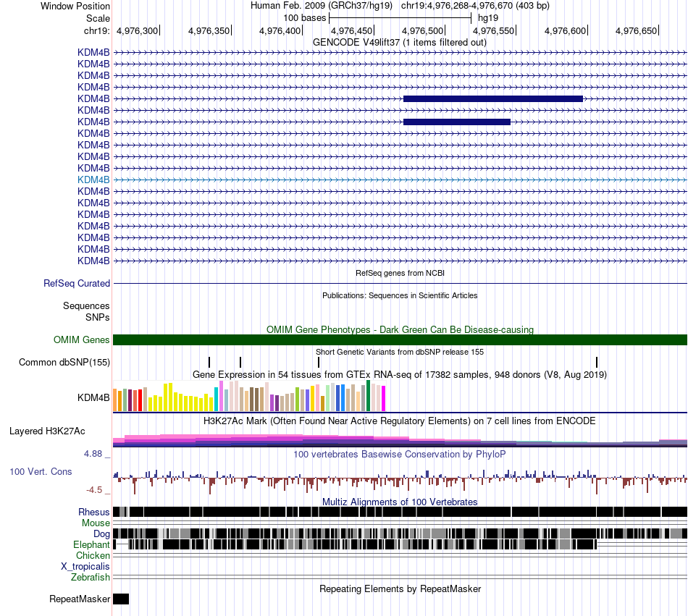Open the GENCODE V49lift37 track title
688x616 pixels.
[399, 43]
